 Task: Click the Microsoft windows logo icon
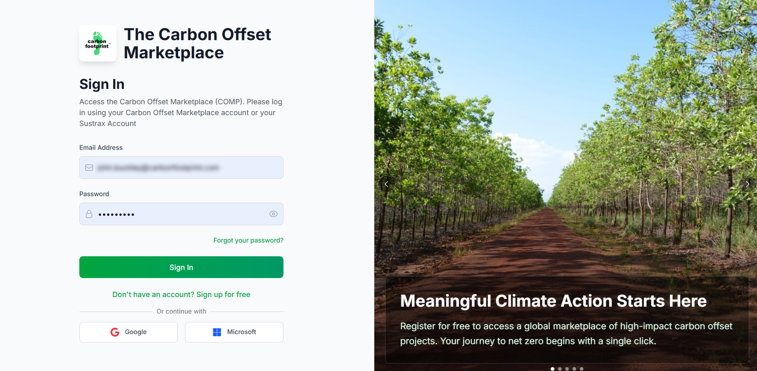click(x=217, y=332)
